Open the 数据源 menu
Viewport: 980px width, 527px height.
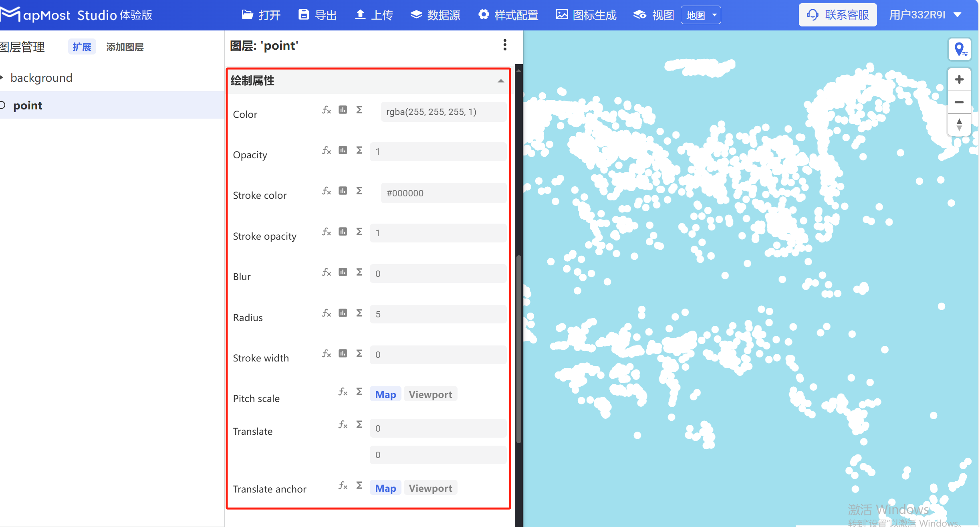(x=436, y=15)
